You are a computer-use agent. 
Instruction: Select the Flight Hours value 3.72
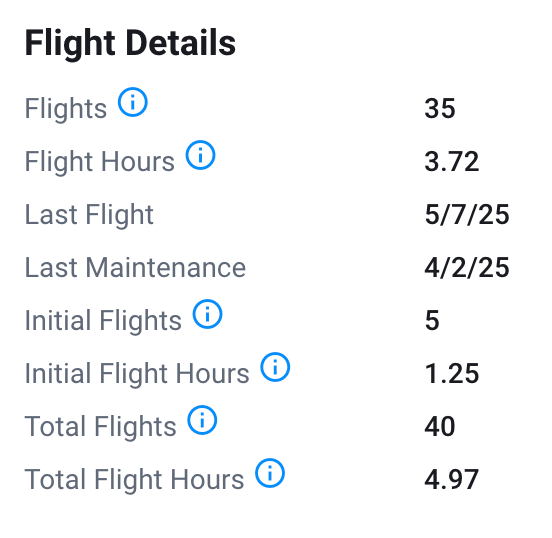pyautogui.click(x=452, y=162)
